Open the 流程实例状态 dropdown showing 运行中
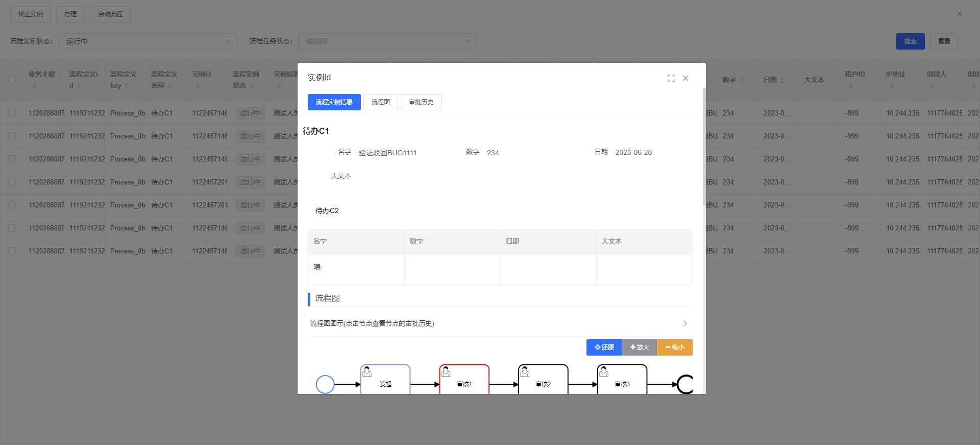This screenshot has height=445, width=980. (x=148, y=41)
